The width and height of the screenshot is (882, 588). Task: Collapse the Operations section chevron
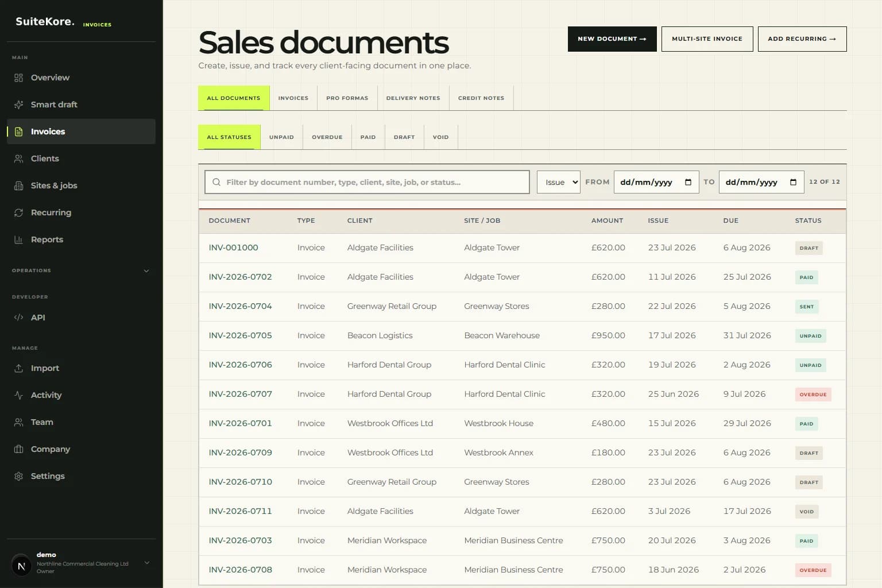146,270
